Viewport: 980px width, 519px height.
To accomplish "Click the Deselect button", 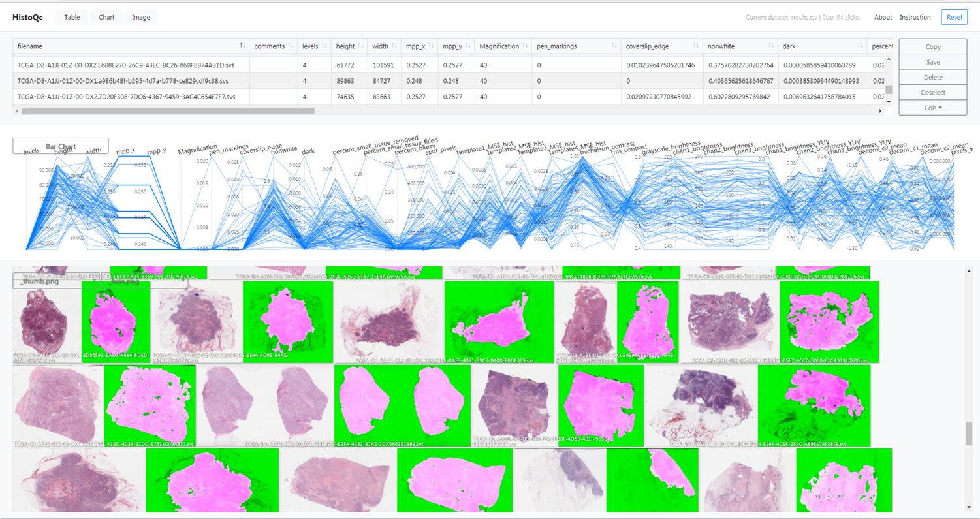I will (x=932, y=93).
